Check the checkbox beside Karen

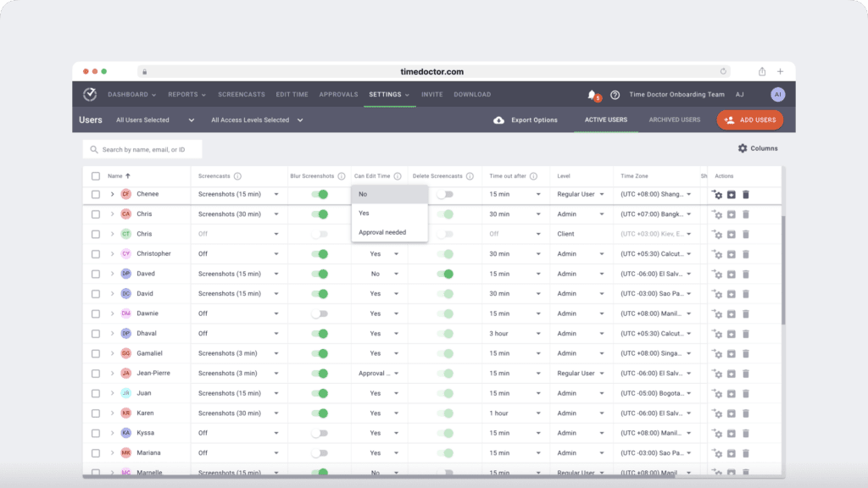pyautogui.click(x=96, y=413)
